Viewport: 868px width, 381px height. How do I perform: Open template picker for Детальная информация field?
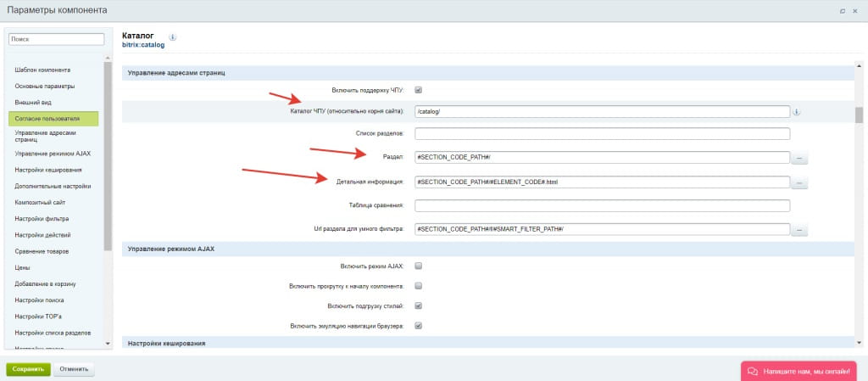tap(800, 182)
